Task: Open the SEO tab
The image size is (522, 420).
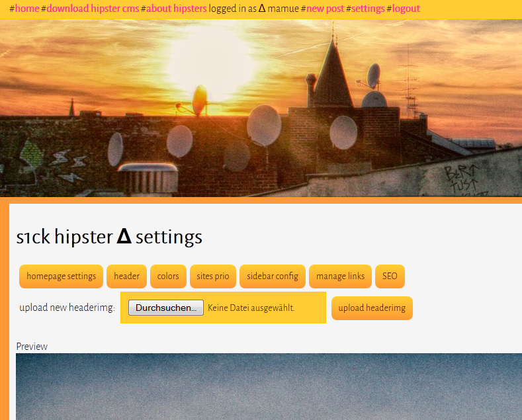Action: pyautogui.click(x=390, y=276)
